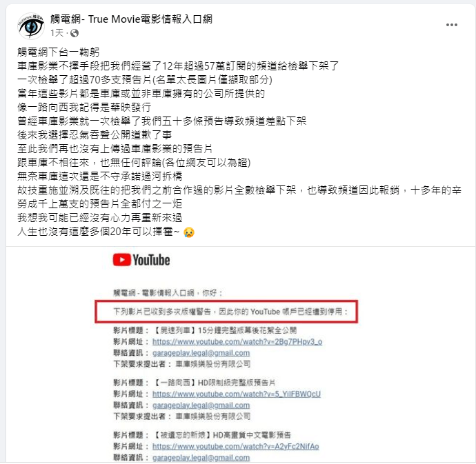Image resolution: width=476 pixels, height=464 pixels.
Task: Click the post's first line 觸電網下台一鞠躬
Action: tap(58, 52)
